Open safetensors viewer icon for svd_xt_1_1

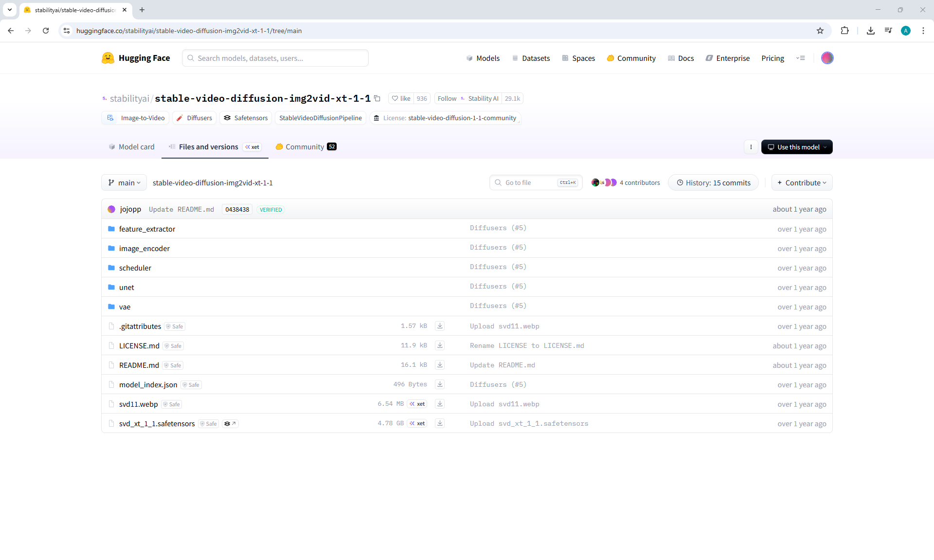[230, 424]
